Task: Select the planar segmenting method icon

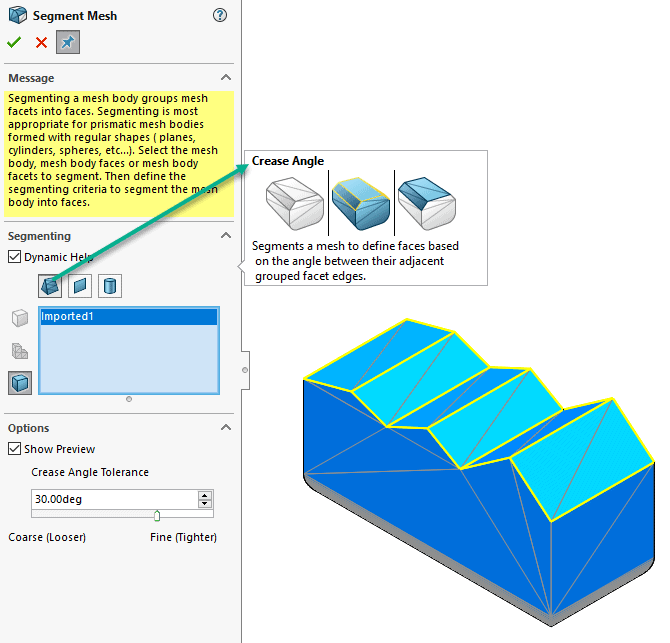Action: click(80, 286)
